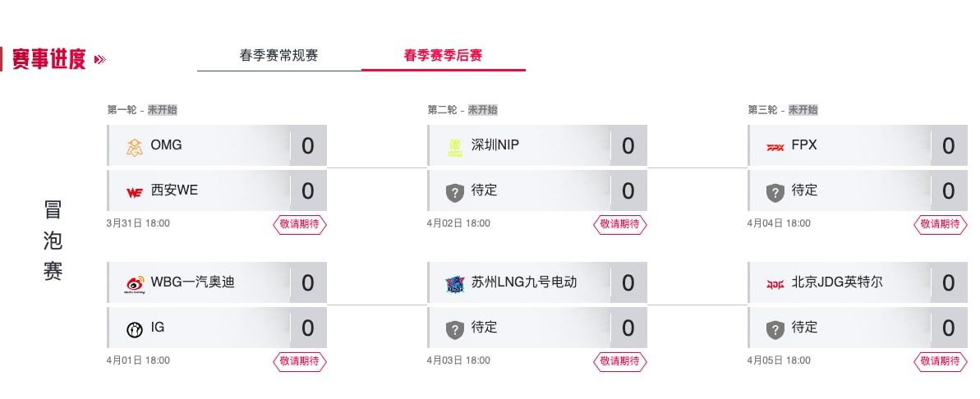Click the 苏州LNG team logo
This screenshot has height=399, width=980.
point(454,284)
